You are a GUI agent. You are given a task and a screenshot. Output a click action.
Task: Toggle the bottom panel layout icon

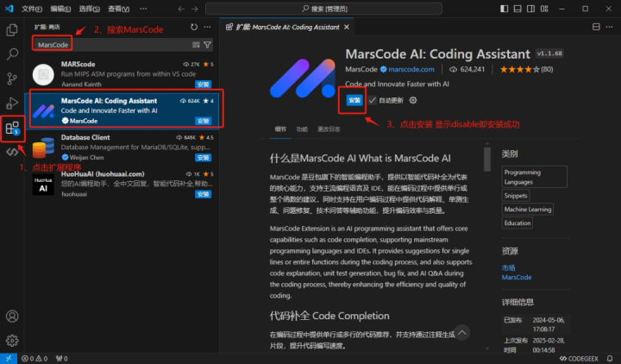(517, 9)
